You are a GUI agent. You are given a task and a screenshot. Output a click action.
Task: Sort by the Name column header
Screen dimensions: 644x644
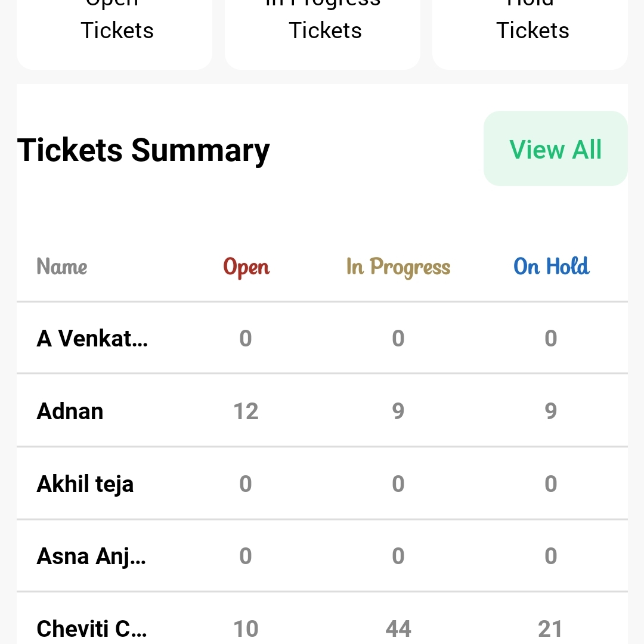tap(62, 267)
